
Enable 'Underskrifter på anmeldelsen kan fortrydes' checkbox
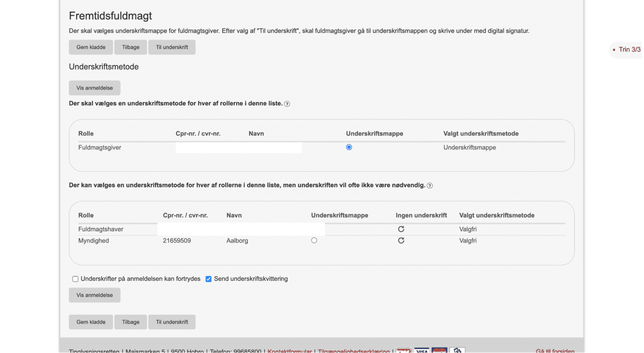pos(75,279)
